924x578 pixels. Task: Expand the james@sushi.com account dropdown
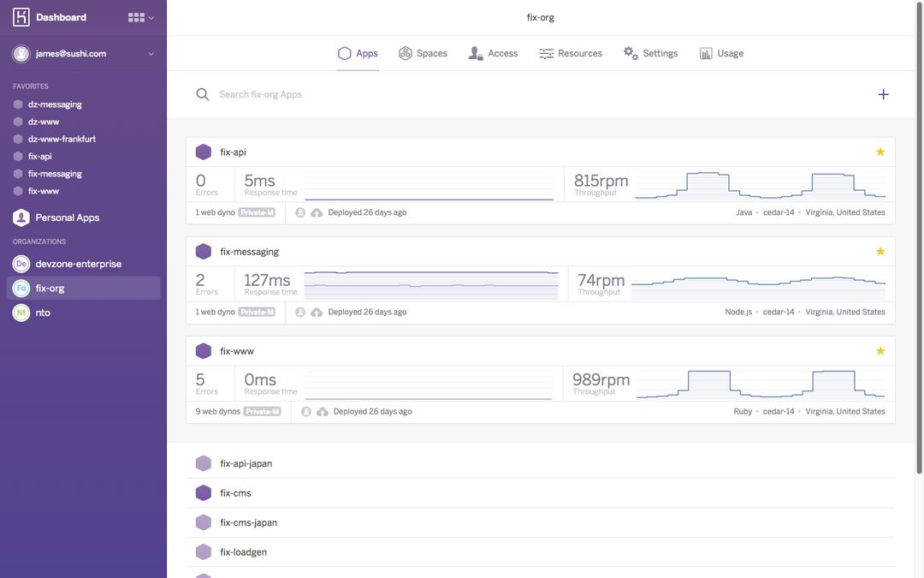(x=151, y=54)
